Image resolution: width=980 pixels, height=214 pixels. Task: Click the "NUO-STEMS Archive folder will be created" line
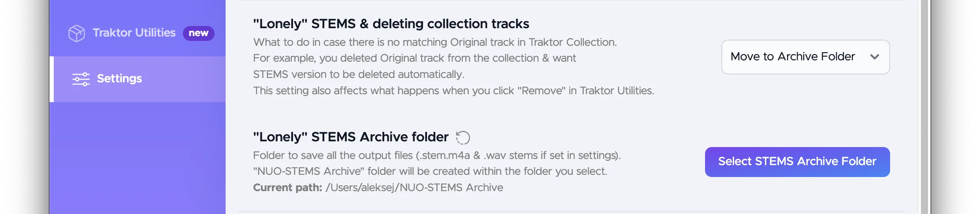click(430, 171)
